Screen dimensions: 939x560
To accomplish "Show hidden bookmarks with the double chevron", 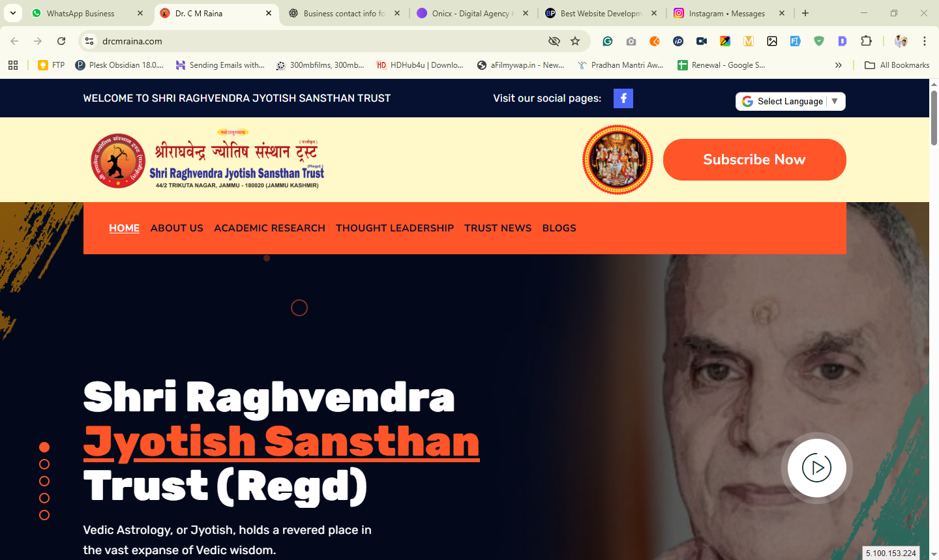I will [x=839, y=65].
